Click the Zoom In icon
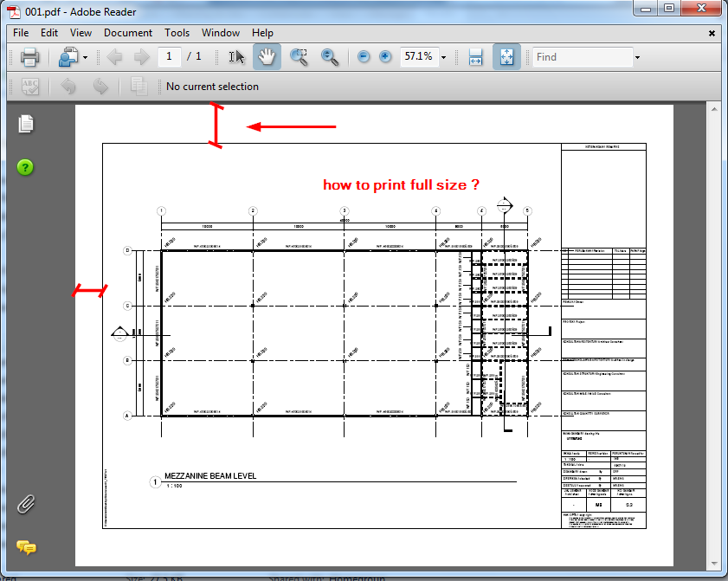Image resolution: width=728 pixels, height=581 pixels. pyautogui.click(x=384, y=56)
